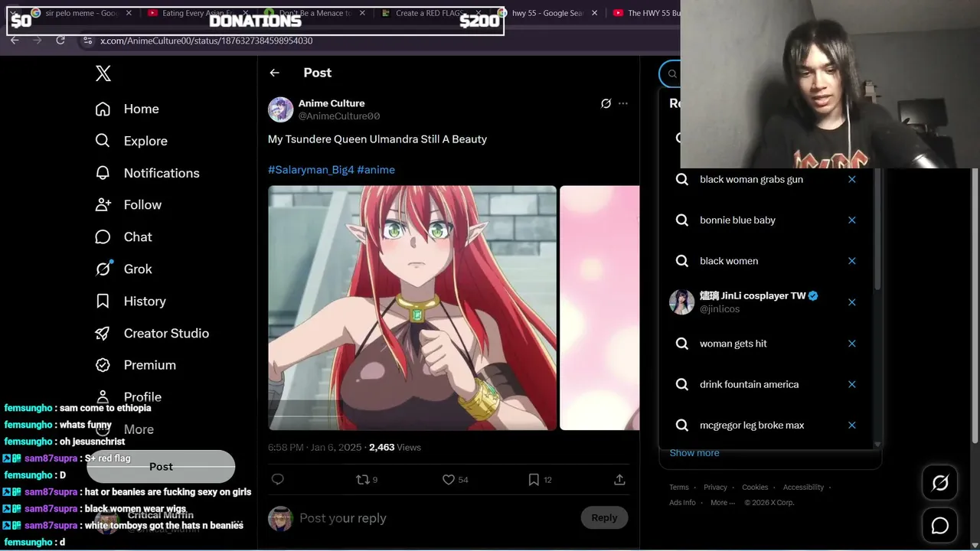Expand the footer More menu
The width and height of the screenshot is (980, 551).
tap(722, 503)
